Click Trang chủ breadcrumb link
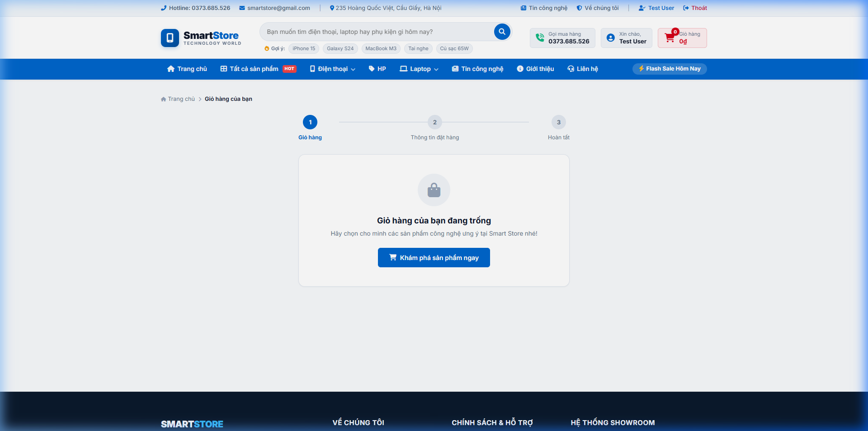The height and width of the screenshot is (431, 868). coord(178,99)
